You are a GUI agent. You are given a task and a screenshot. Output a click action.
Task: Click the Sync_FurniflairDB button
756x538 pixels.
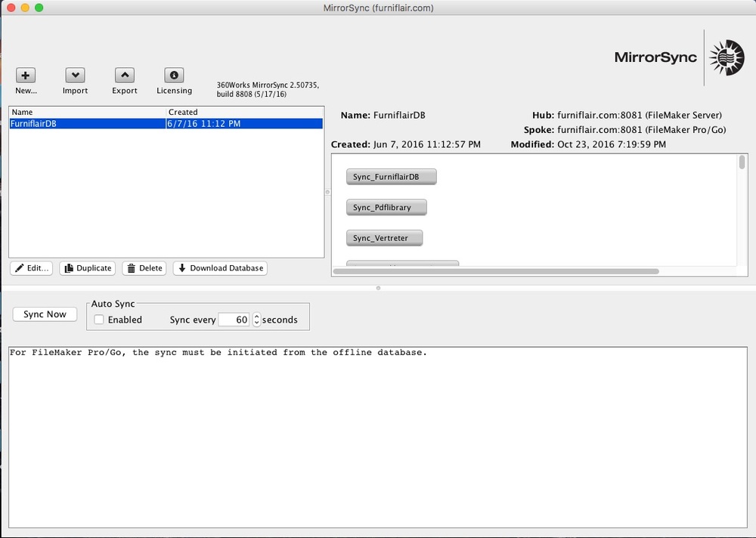(392, 177)
